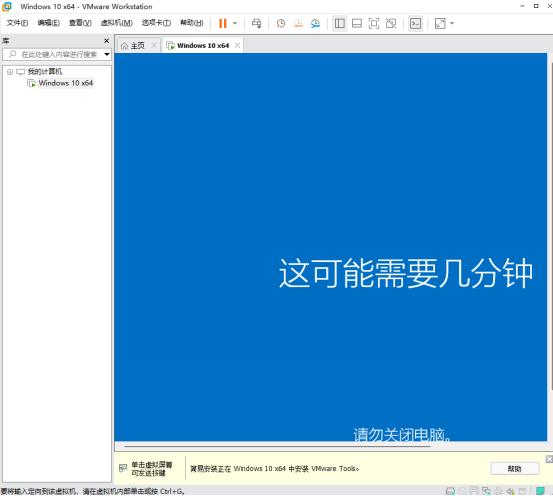Screen dimensions: 553x496
Task: Close the 主页 tab
Action: point(154,46)
